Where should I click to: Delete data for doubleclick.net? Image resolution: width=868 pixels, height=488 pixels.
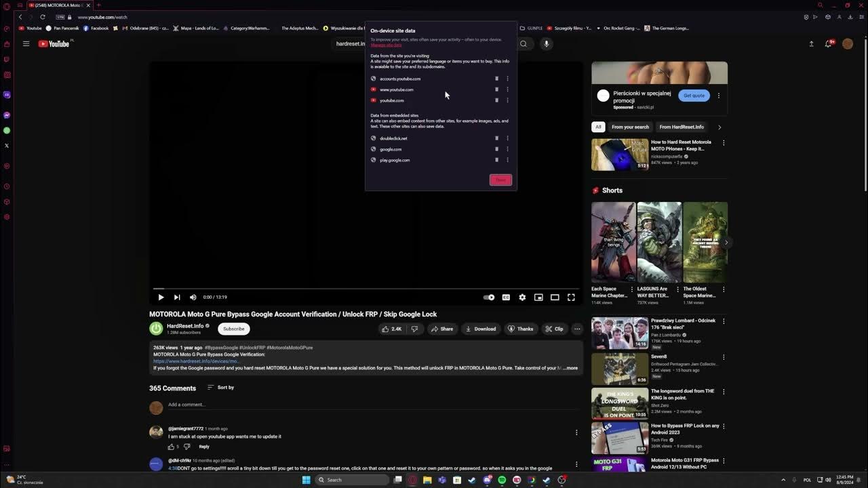pyautogui.click(x=496, y=138)
